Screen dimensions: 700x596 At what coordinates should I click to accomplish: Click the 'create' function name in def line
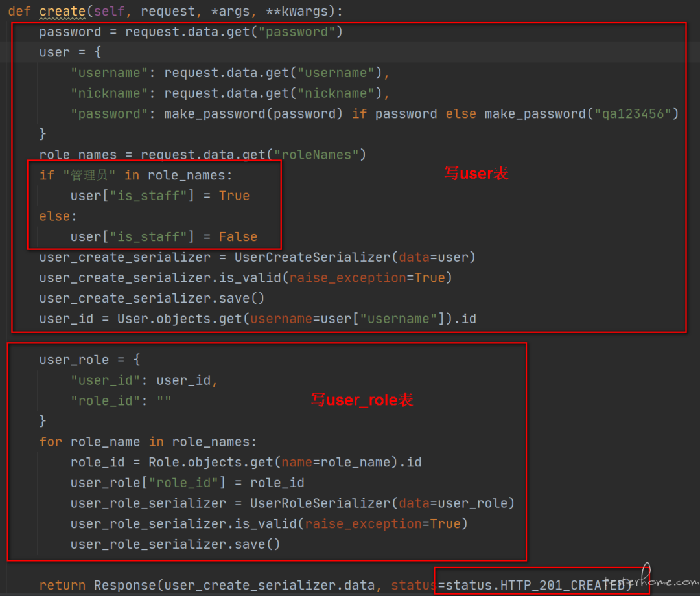tap(62, 11)
